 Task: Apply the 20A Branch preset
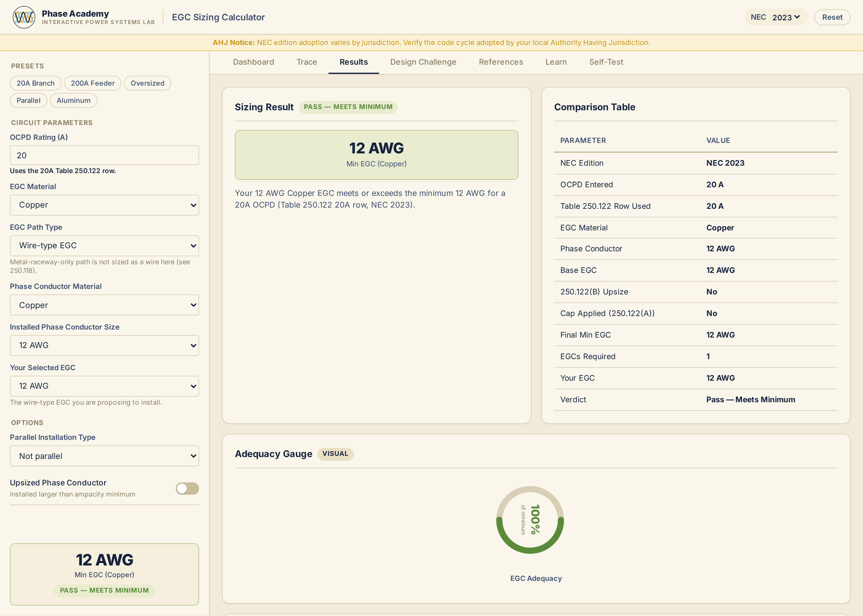tap(36, 83)
